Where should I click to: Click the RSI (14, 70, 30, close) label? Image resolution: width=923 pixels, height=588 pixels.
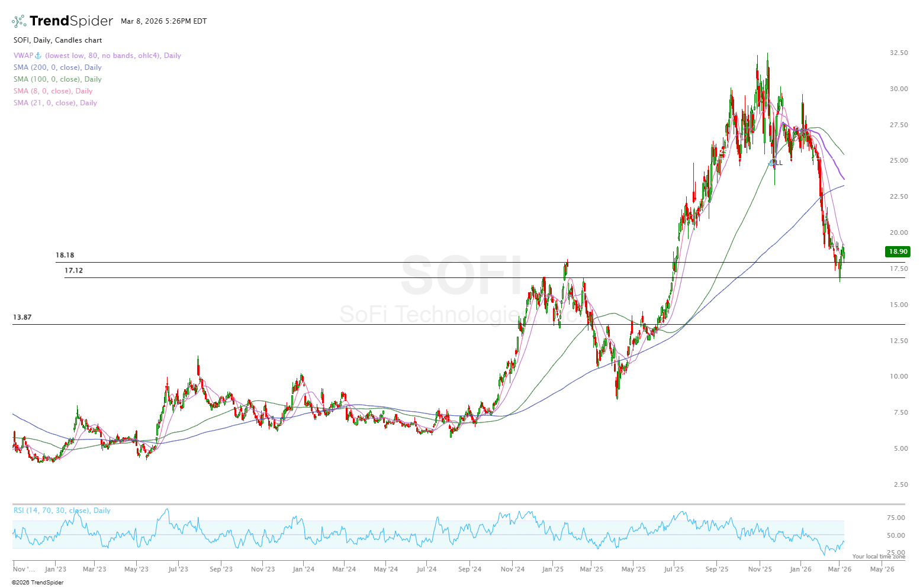62,511
